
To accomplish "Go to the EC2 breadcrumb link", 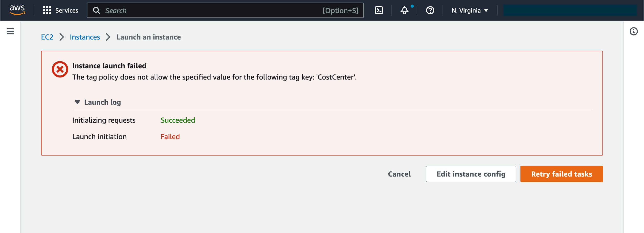I will point(47,37).
